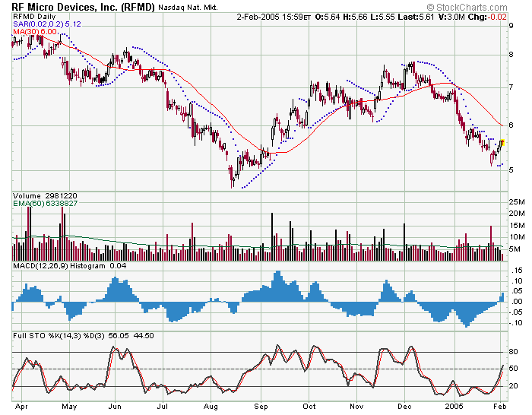This screenshot has height=415, width=532.
Task: Click the stochastic '50' midline level label
Action: tap(513, 369)
